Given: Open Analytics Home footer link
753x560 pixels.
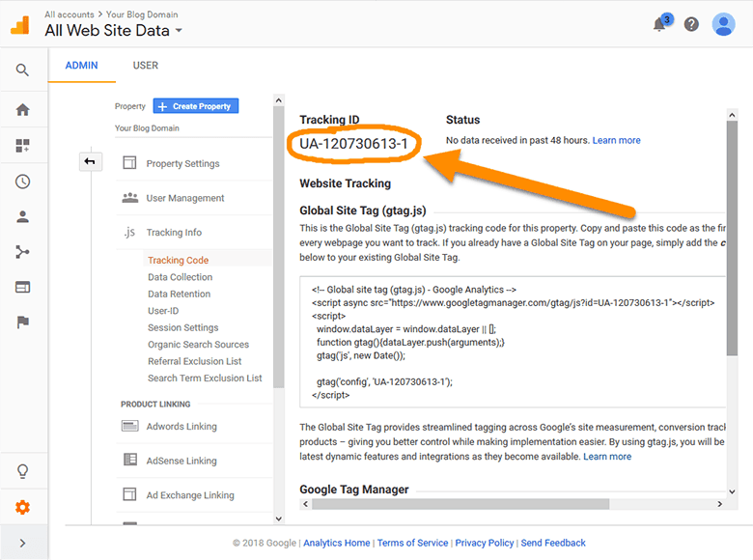Looking at the screenshot, I should [x=337, y=543].
